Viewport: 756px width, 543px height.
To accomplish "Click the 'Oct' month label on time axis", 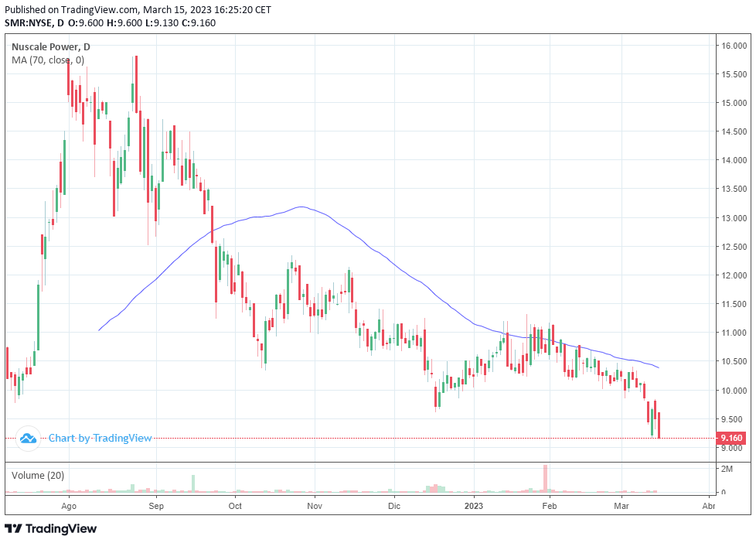I will click(235, 506).
